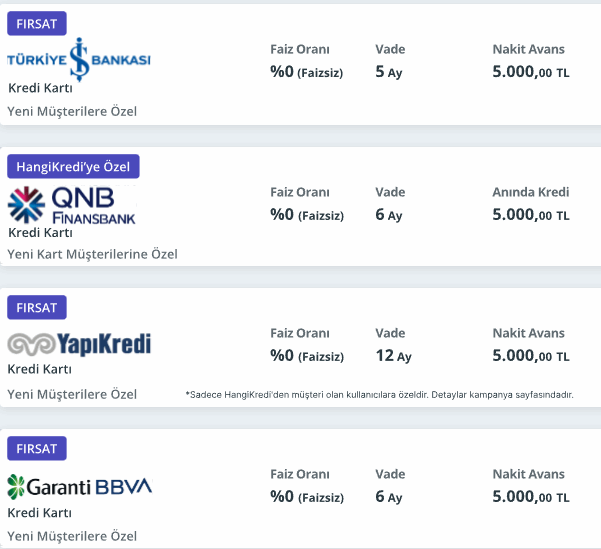Open YapıKredi Kredi Kartı label
Image resolution: width=601 pixels, height=549 pixels.
(x=39, y=369)
